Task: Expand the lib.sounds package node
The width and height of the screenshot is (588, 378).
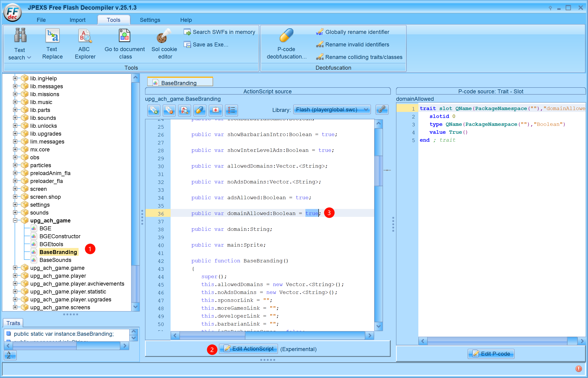Action: click(15, 118)
